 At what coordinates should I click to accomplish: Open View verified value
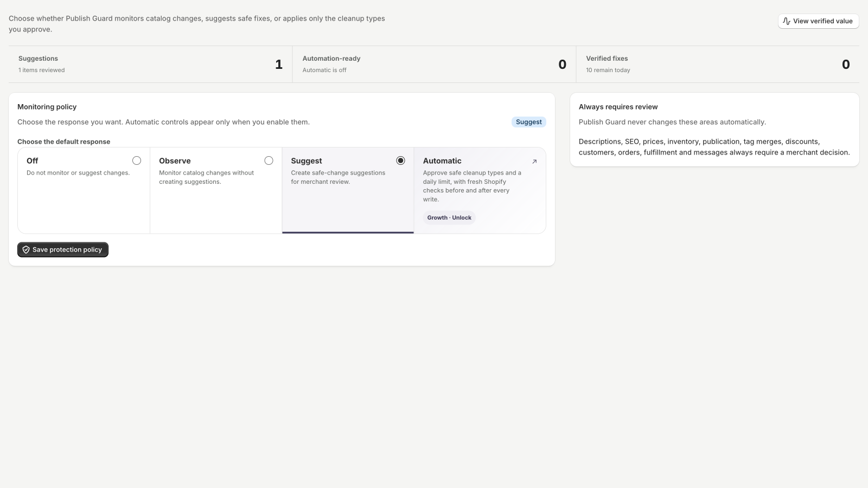click(818, 21)
